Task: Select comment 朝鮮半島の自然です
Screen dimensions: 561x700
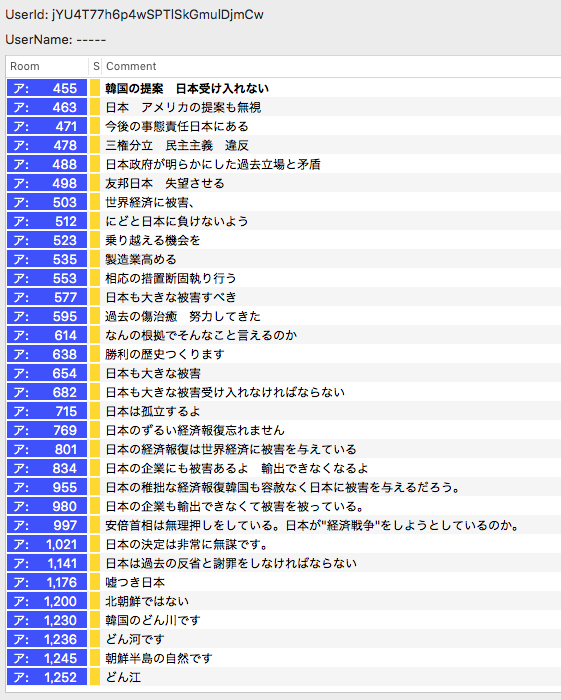Action: click(x=159, y=658)
